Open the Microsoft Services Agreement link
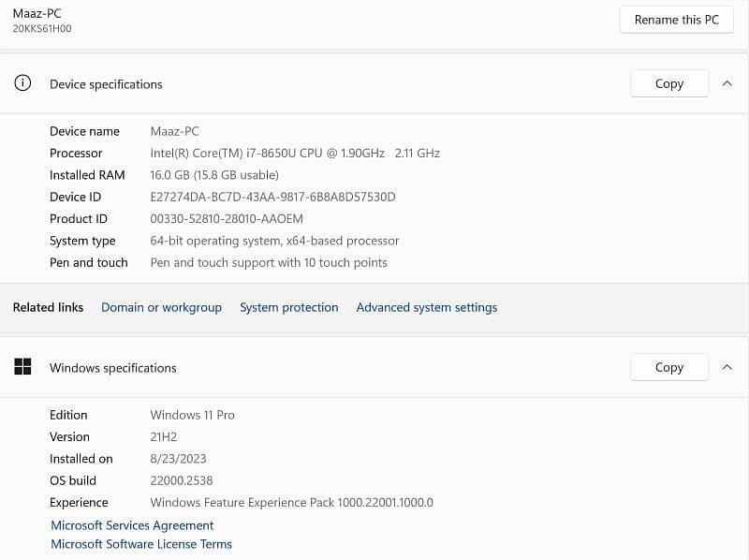This screenshot has height=560, width=749. [x=132, y=525]
